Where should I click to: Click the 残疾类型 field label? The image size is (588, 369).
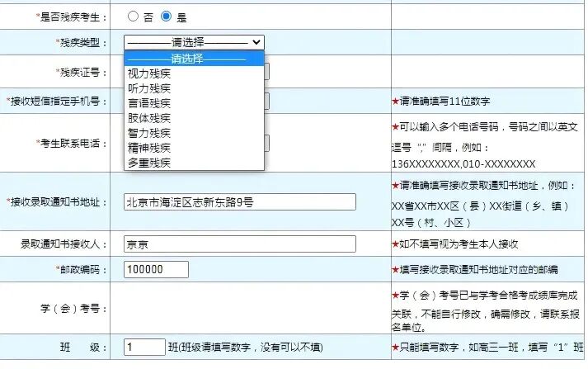[x=82, y=42]
